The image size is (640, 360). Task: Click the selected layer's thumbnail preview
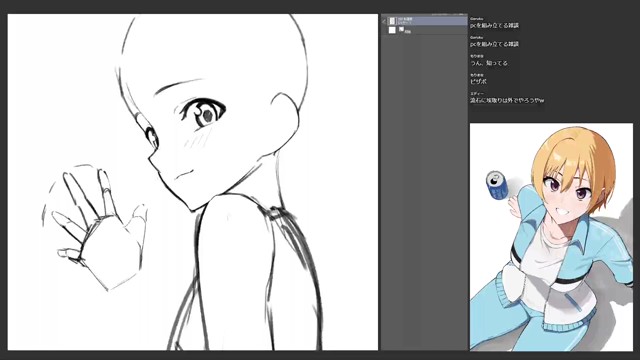tap(392, 20)
